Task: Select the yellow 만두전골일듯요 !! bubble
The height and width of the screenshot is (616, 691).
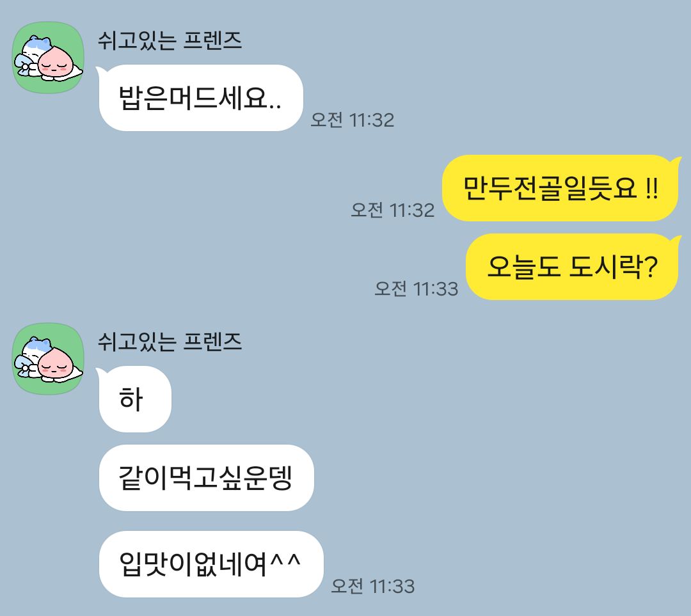Action: pyautogui.click(x=561, y=187)
